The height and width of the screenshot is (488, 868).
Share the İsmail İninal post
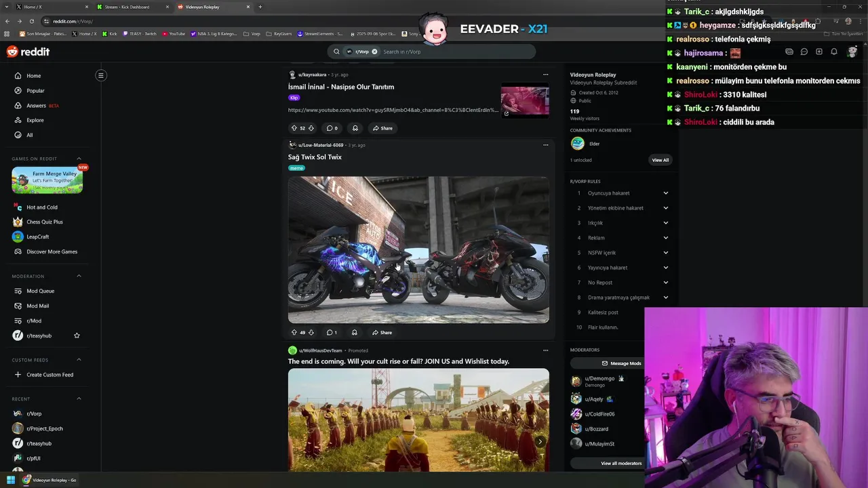tap(382, 128)
